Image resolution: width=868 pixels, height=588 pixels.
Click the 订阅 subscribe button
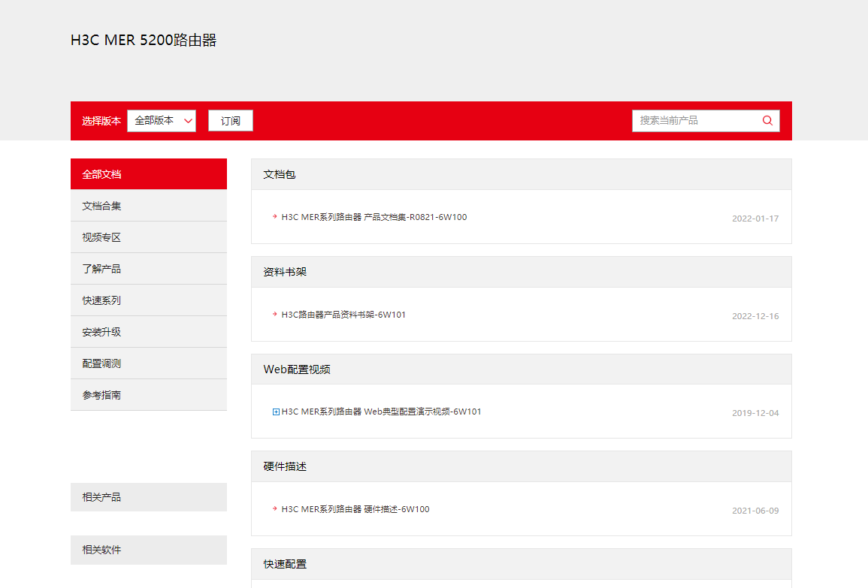230,121
